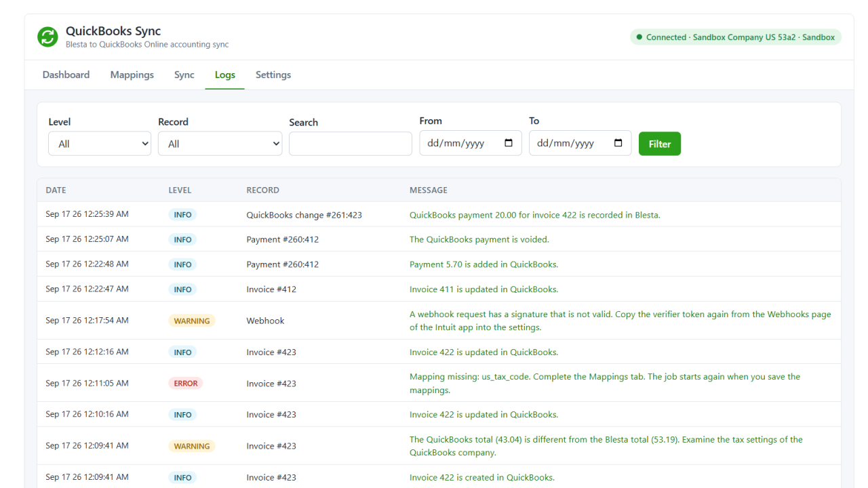Image resolution: width=868 pixels, height=488 pixels.
Task: Select the Webhook record cell
Action: pyautogui.click(x=266, y=321)
